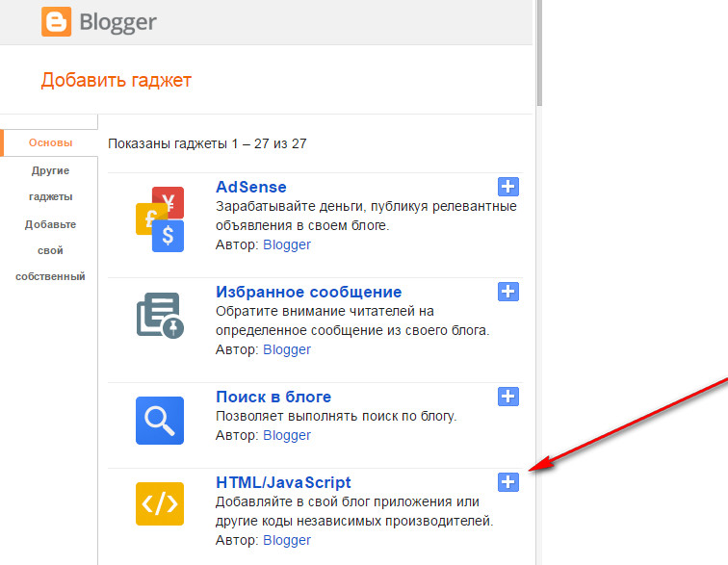This screenshot has height=565, width=728.
Task: Follow the Blogger author link under AdSense
Action: (287, 244)
